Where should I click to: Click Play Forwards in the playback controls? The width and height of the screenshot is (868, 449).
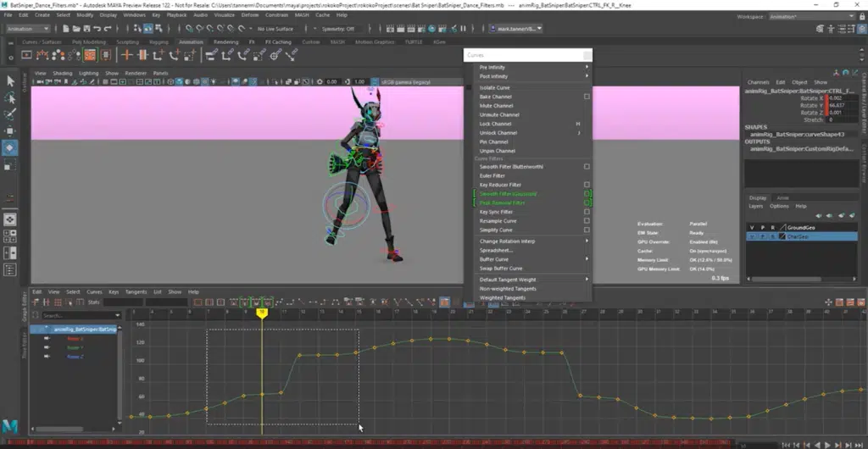pyautogui.click(x=827, y=445)
